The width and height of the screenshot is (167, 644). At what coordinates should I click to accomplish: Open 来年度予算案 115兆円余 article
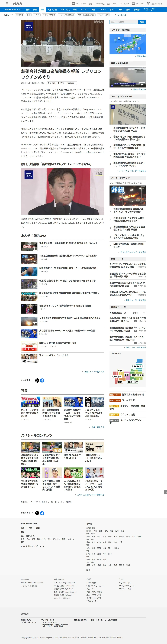[x=68, y=243]
